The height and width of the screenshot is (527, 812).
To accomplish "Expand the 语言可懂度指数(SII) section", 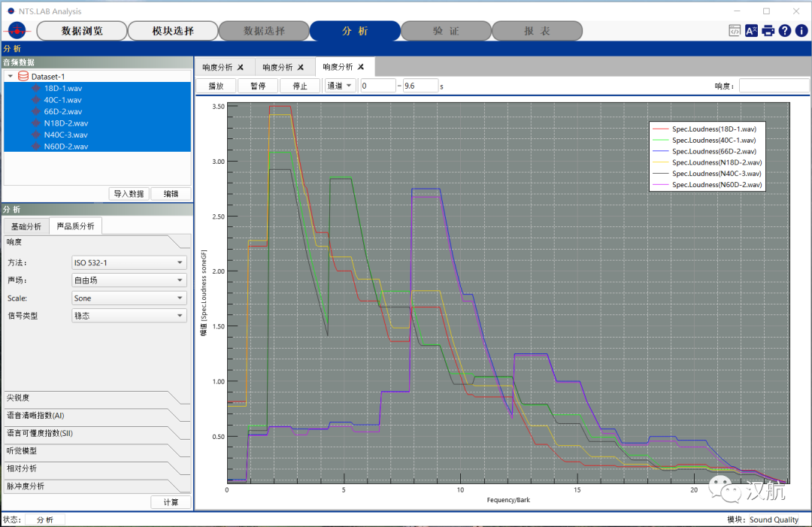I will coord(97,433).
